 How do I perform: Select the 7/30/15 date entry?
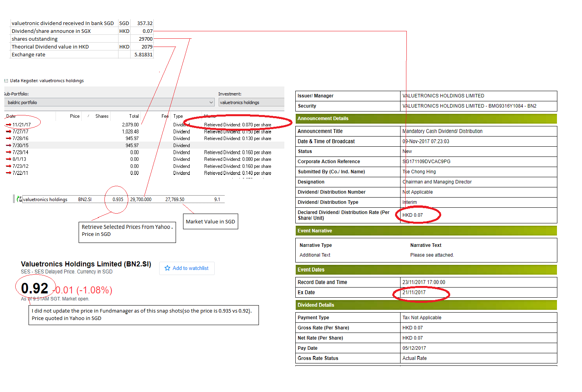point(20,145)
